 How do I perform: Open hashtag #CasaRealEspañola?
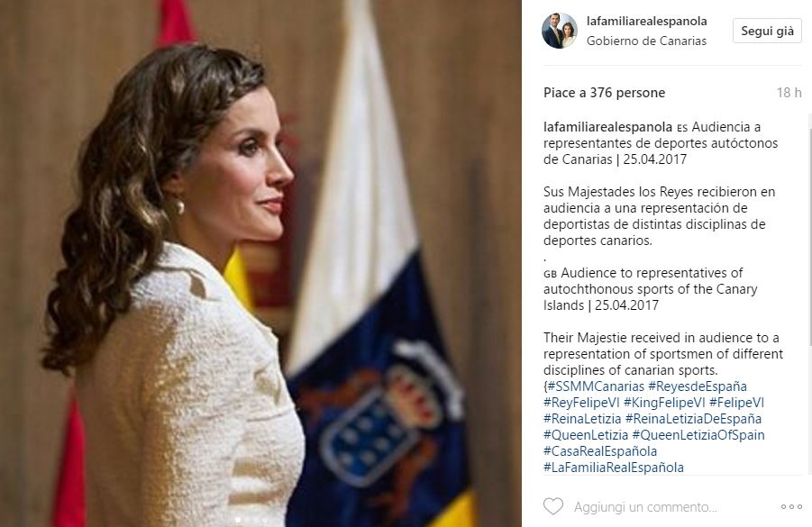coord(600,451)
